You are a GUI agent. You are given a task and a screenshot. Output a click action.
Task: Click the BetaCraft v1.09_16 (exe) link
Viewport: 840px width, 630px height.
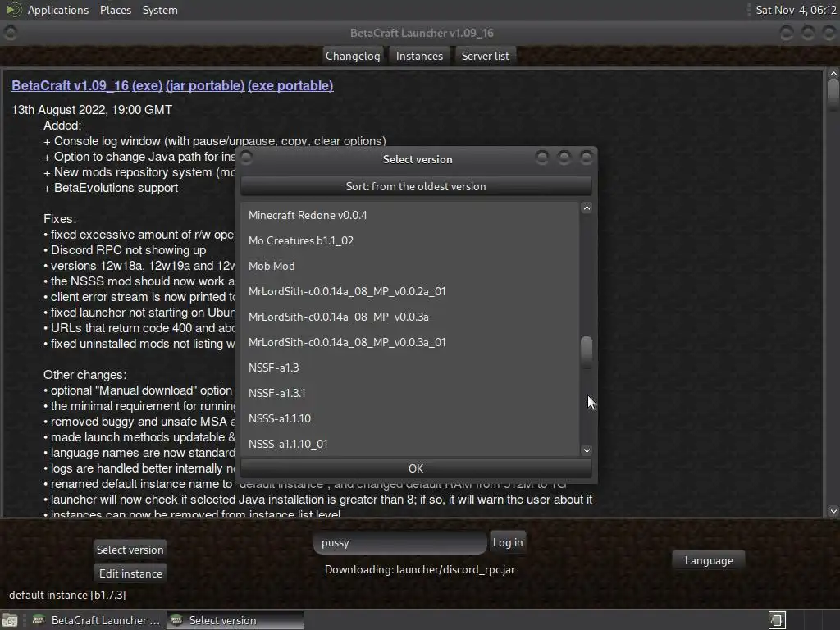click(87, 85)
